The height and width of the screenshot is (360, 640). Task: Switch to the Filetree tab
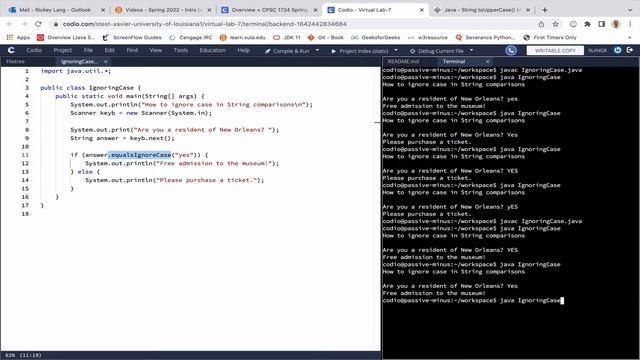[x=16, y=62]
